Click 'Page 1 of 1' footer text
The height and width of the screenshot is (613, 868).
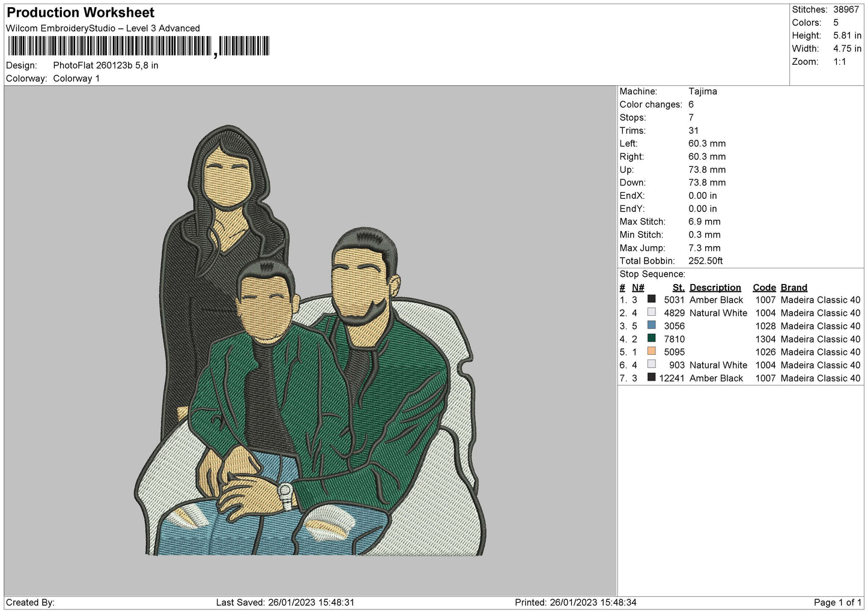pyautogui.click(x=837, y=602)
